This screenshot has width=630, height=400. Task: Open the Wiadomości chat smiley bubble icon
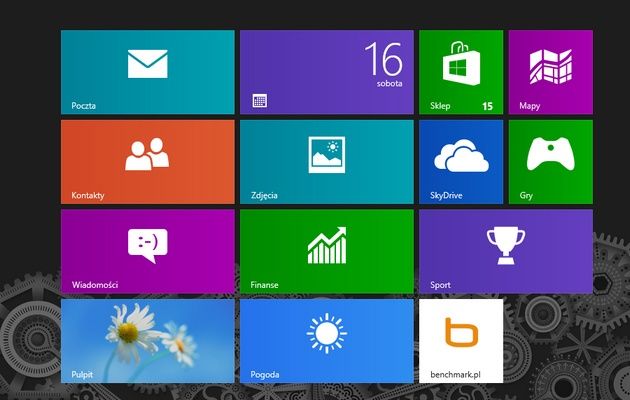click(147, 246)
